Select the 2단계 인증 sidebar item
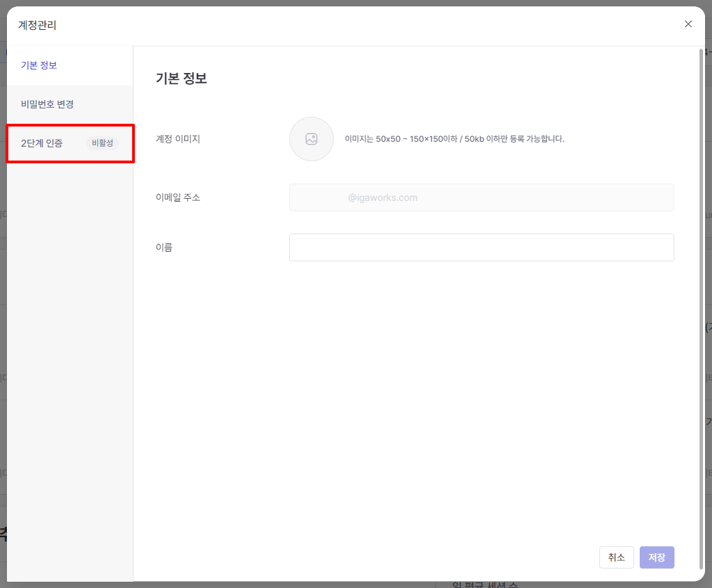 (x=42, y=143)
